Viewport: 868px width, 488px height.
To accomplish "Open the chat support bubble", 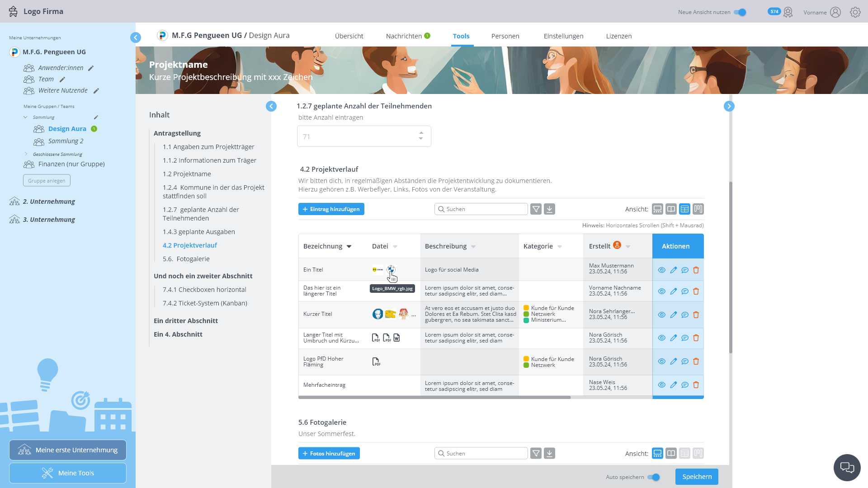I will (847, 467).
